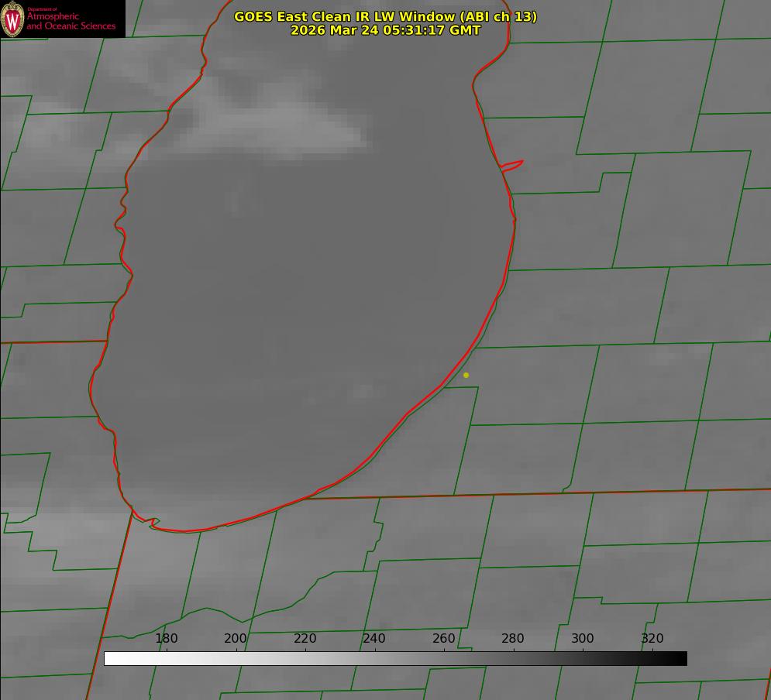Click the 240 value on the temperature scale

tap(374, 638)
